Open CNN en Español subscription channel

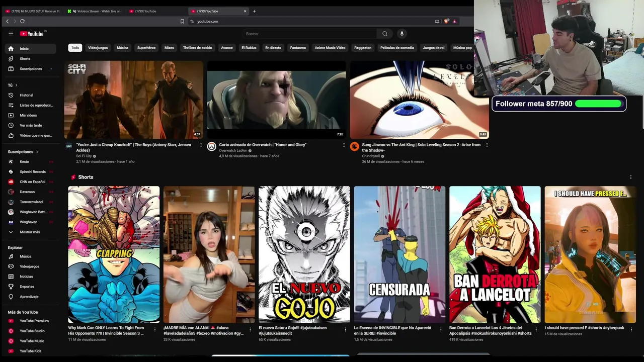click(x=31, y=182)
